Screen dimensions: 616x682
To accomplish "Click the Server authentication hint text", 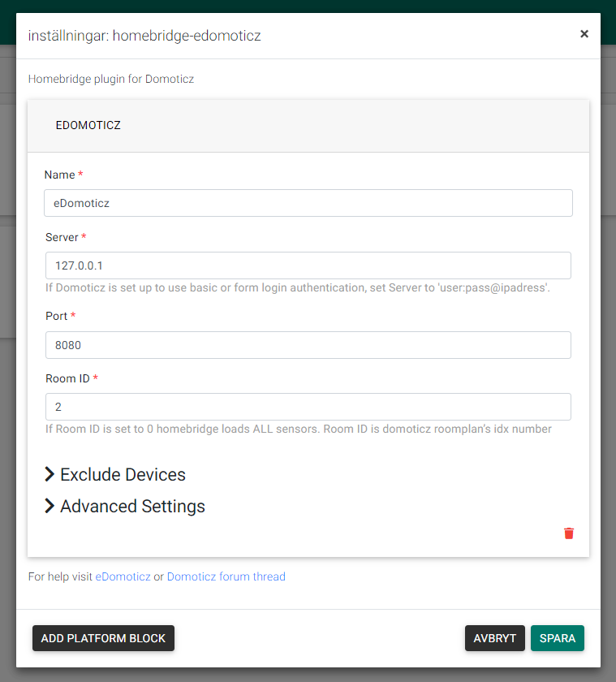I will [x=298, y=287].
